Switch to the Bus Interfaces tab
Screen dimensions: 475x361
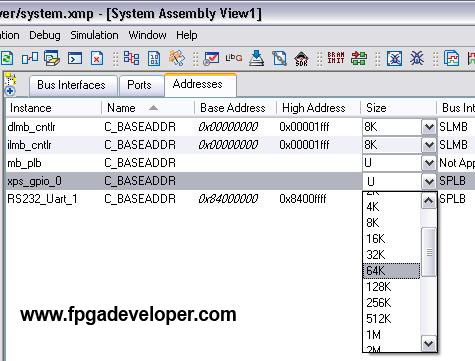71,85
